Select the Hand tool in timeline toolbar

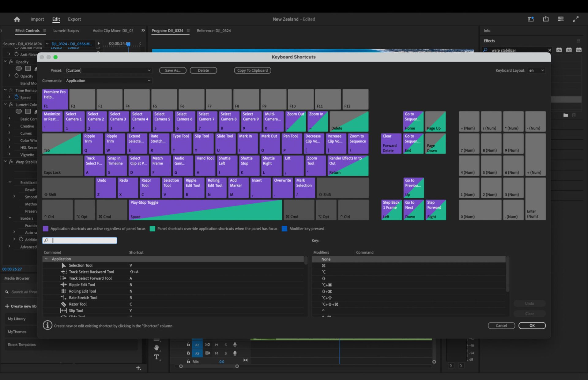pyautogui.click(x=156, y=348)
